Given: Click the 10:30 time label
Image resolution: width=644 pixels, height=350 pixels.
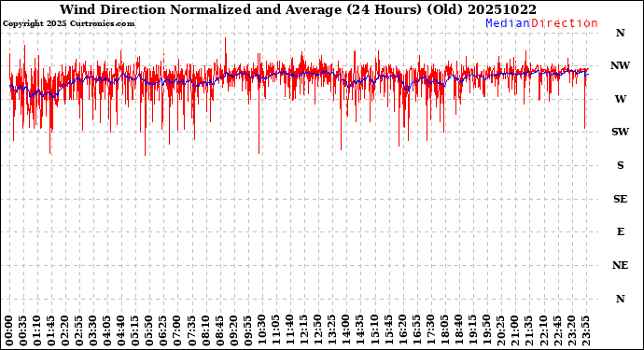Looking at the screenshot, I should 261,330.
